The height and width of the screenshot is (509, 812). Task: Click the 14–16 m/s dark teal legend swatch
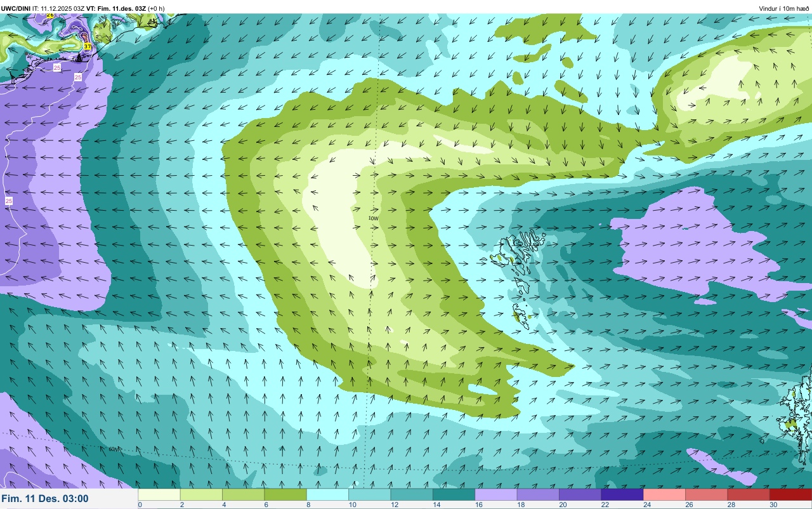[x=454, y=494]
